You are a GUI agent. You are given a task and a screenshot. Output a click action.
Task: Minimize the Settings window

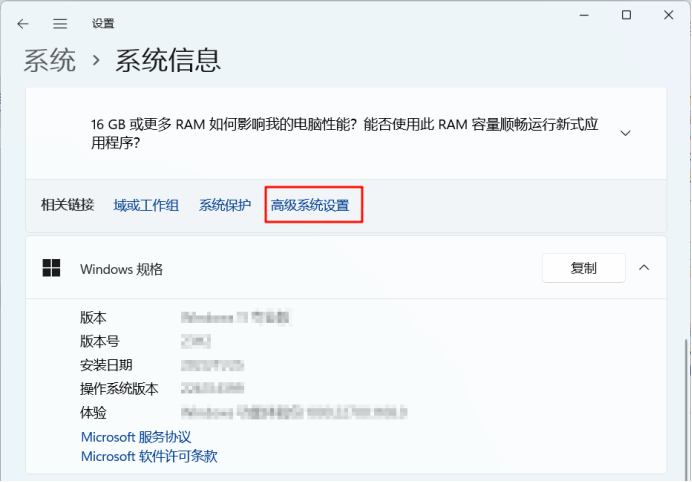[584, 15]
